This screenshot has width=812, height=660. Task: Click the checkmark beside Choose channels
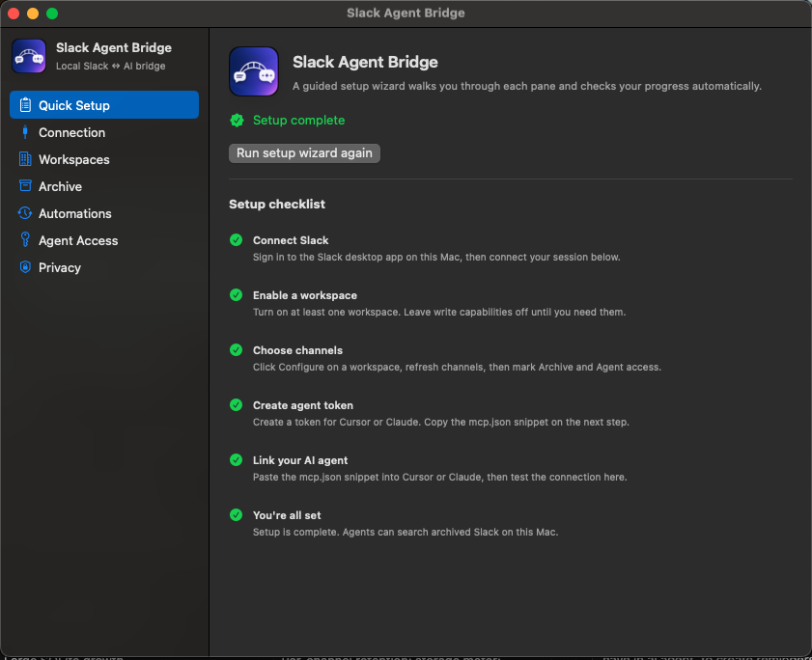(237, 350)
